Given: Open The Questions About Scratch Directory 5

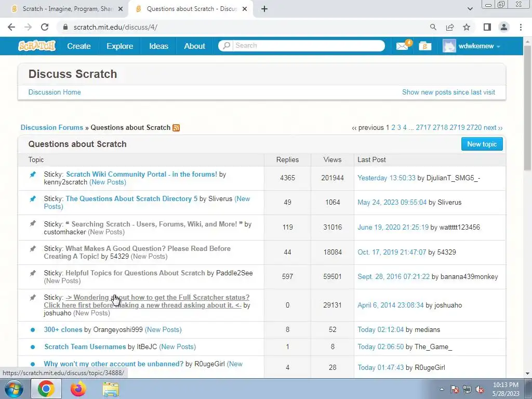Looking at the screenshot, I should point(131,199).
